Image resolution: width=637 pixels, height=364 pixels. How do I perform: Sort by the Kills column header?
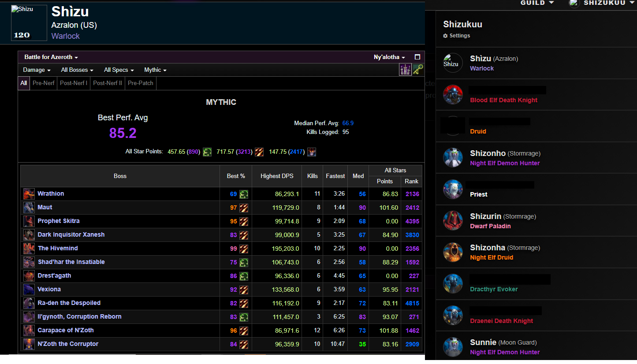pyautogui.click(x=313, y=176)
